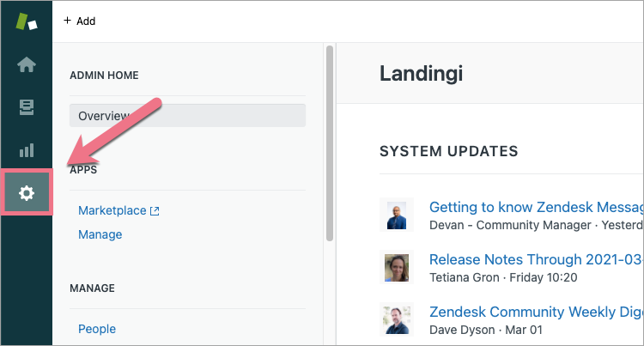Click Tetiana Gron's avatar thumbnail
644x346 pixels.
coord(397,267)
